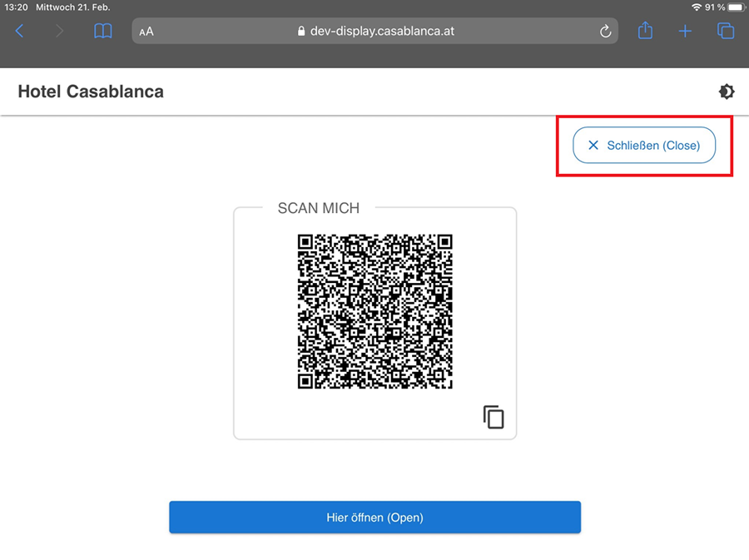Tap the padlock icon in address bar
749x560 pixels.
(301, 32)
